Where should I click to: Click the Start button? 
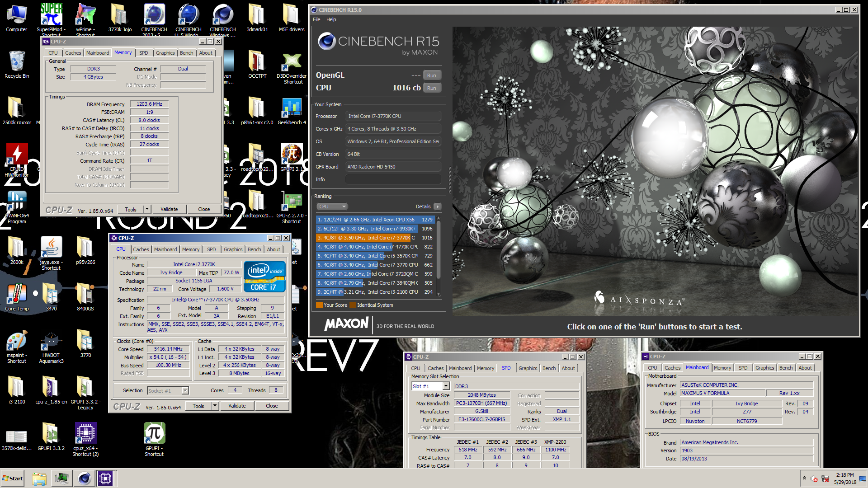[x=13, y=478]
